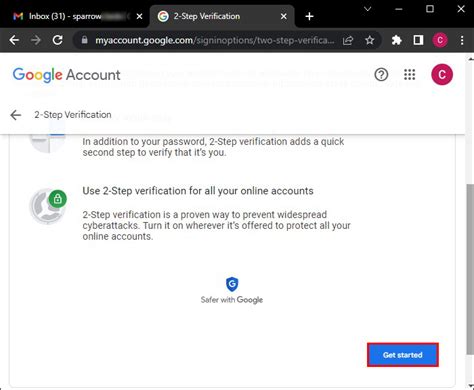Image resolution: width=474 pixels, height=390 pixels.
Task: Click the '2-Step Verification' page title text
Action: pyautogui.click(x=73, y=115)
